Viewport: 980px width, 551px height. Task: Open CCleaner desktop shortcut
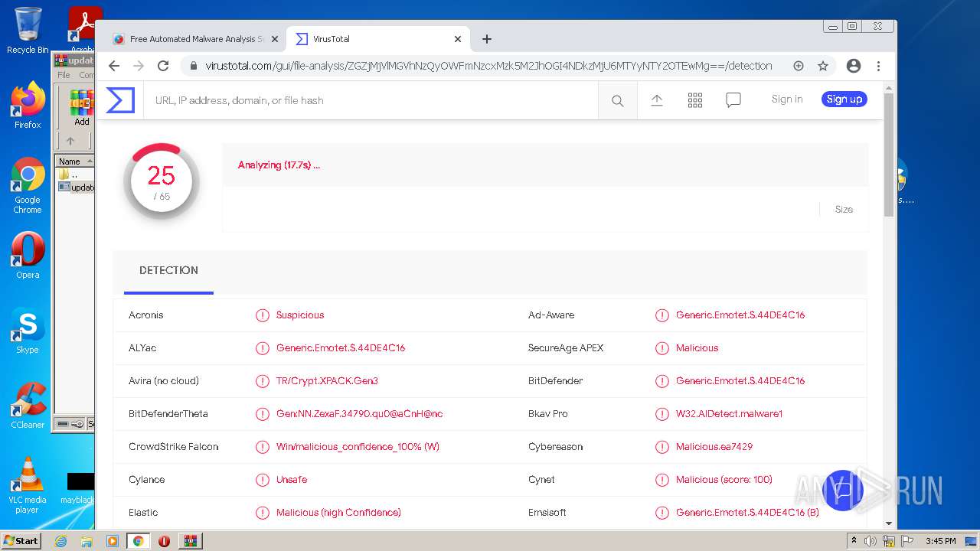click(28, 406)
